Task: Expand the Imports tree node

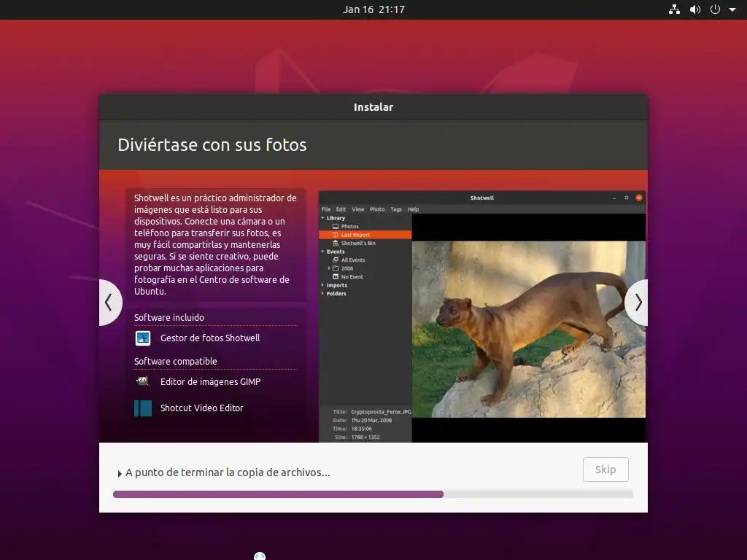Action: tap(322, 285)
